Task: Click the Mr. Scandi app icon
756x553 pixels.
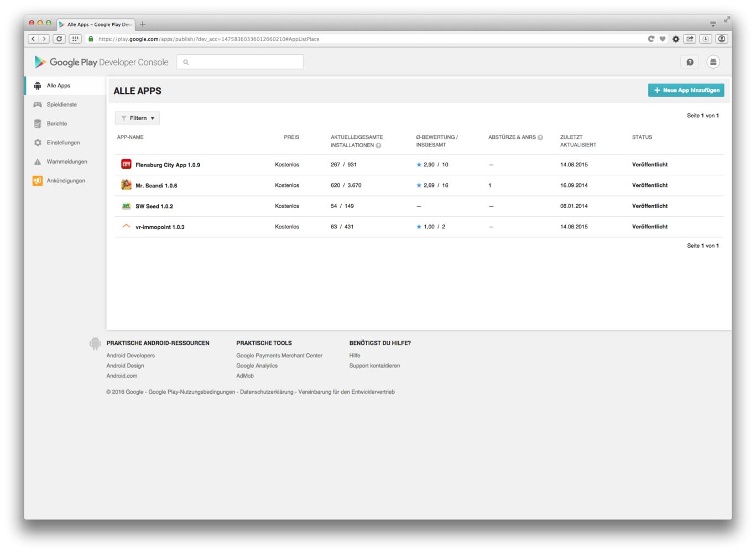Action: 126,185
